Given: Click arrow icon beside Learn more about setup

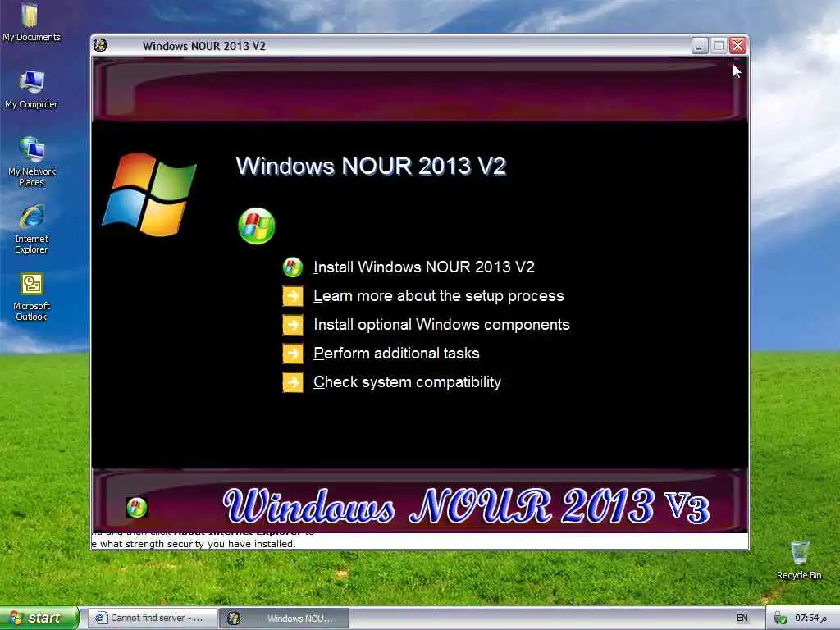Looking at the screenshot, I should point(293,295).
